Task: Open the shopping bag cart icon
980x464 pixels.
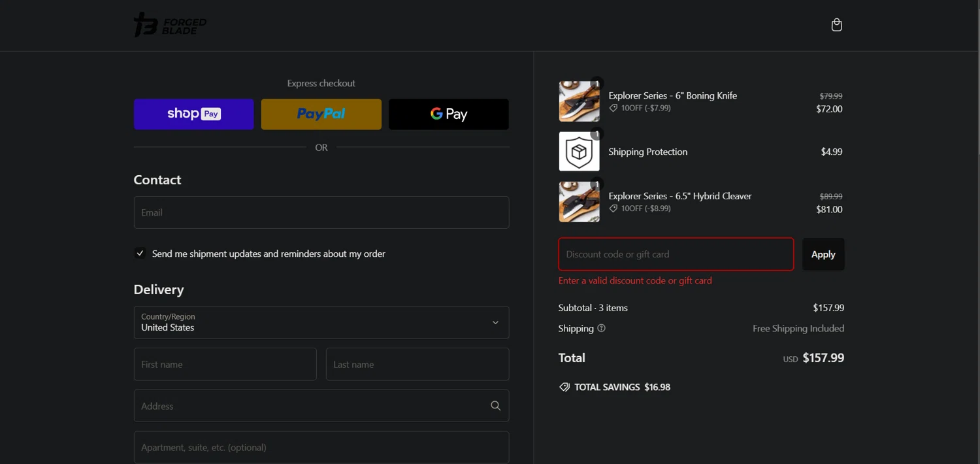Action: 836,25
